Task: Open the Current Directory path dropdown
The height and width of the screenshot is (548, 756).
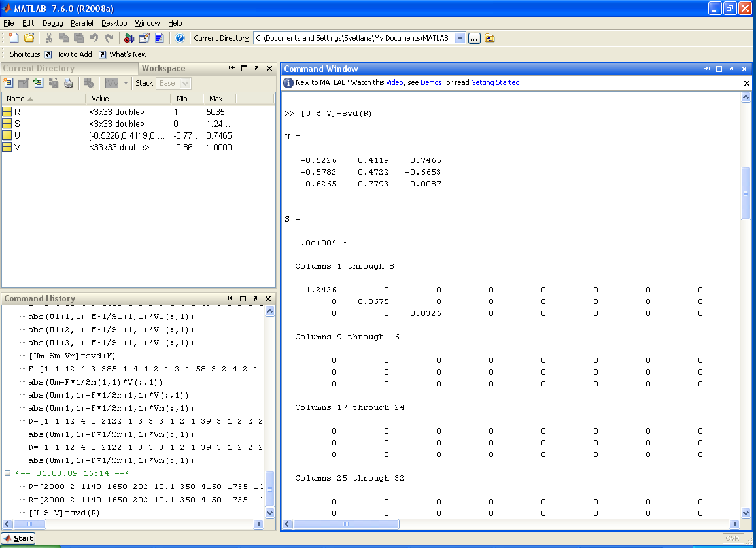Action: click(460, 38)
